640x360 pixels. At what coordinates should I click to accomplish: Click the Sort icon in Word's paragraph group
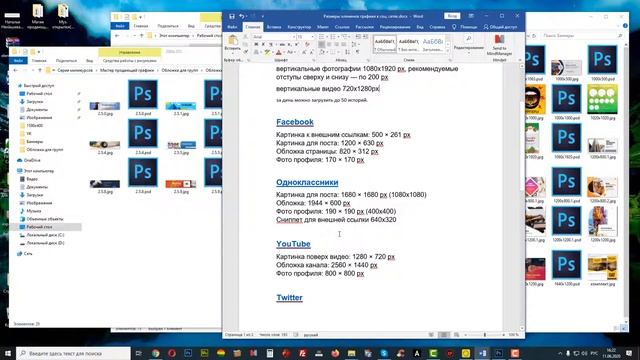click(347, 52)
